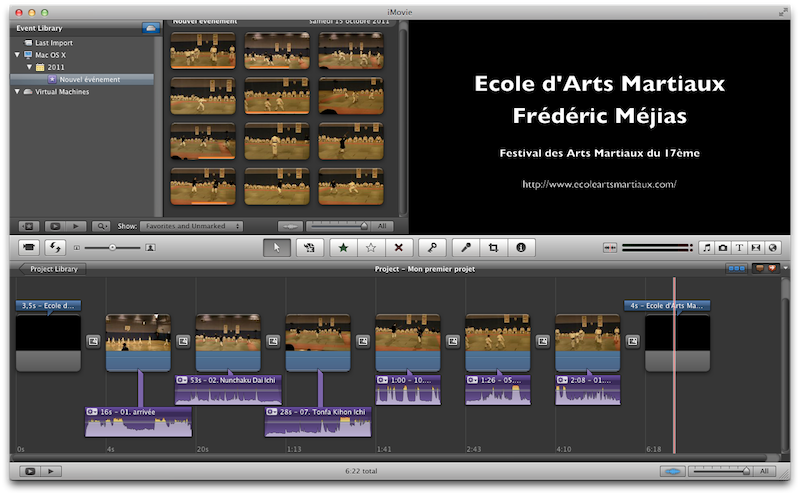Click the add selection to project icon
Viewport: 800px width, 495px height.
point(309,248)
